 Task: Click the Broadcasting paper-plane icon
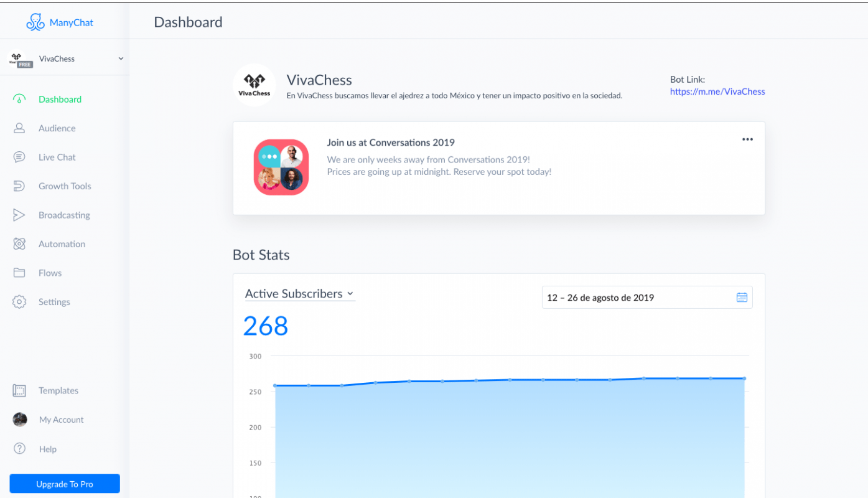[x=19, y=215]
